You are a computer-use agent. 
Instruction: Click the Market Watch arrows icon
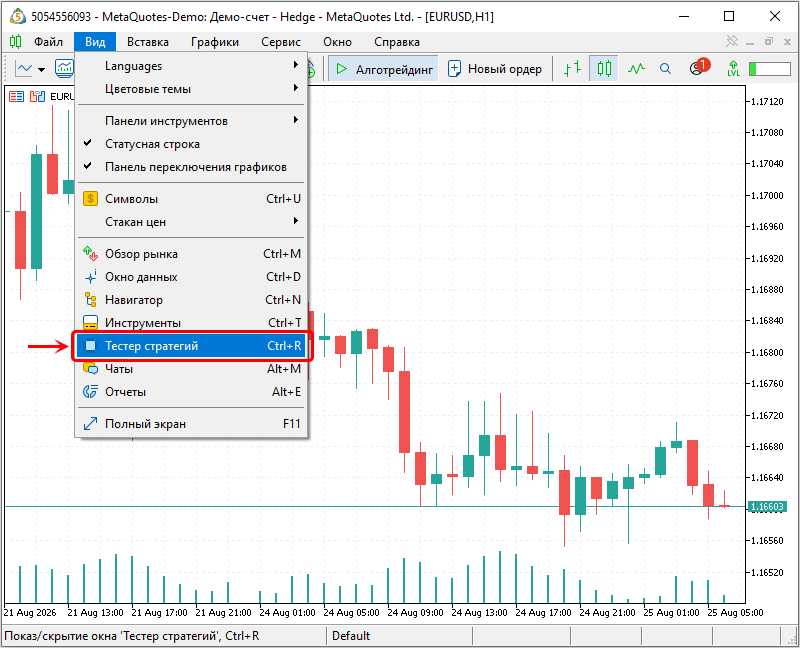pyautogui.click(x=90, y=254)
